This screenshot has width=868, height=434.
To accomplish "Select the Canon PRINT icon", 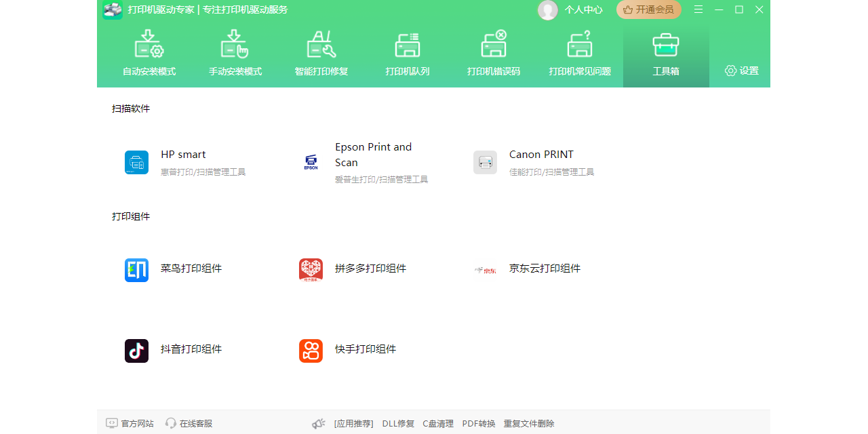I will click(485, 163).
